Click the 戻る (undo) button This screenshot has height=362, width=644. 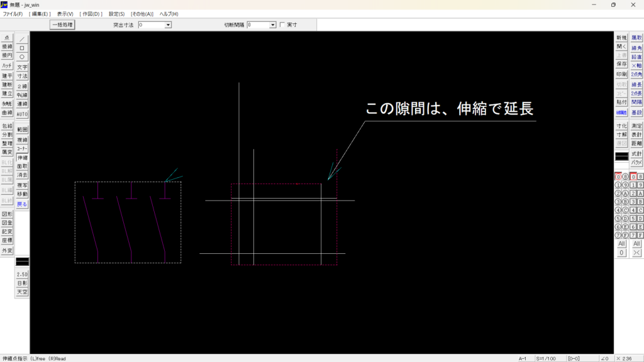click(x=22, y=204)
